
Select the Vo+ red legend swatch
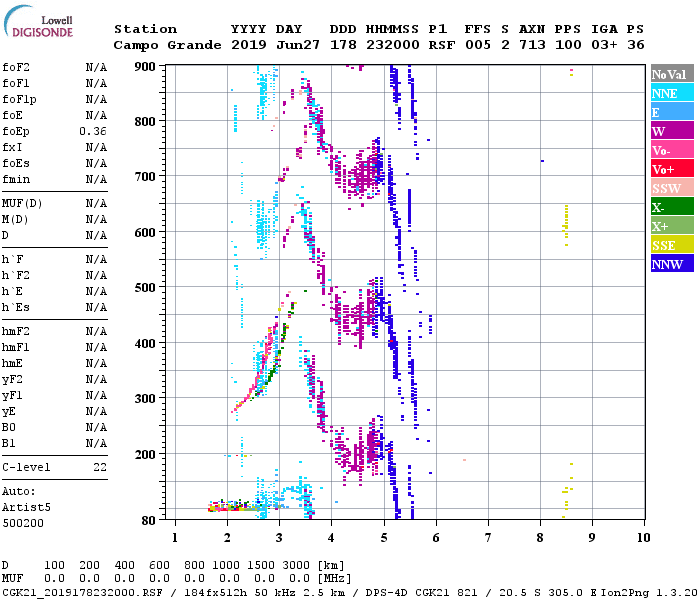tap(672, 169)
